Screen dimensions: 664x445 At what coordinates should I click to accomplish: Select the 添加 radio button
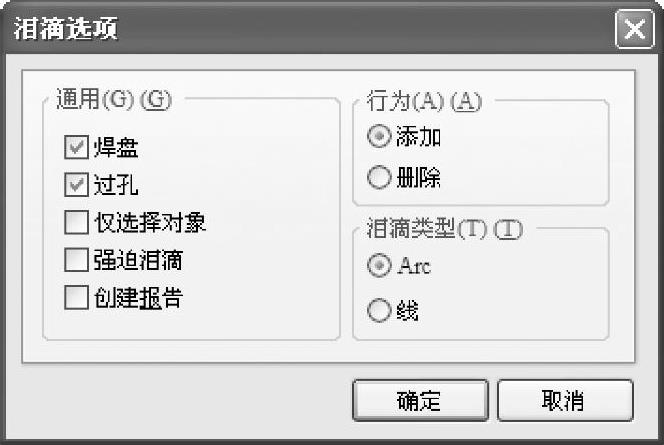point(379,137)
